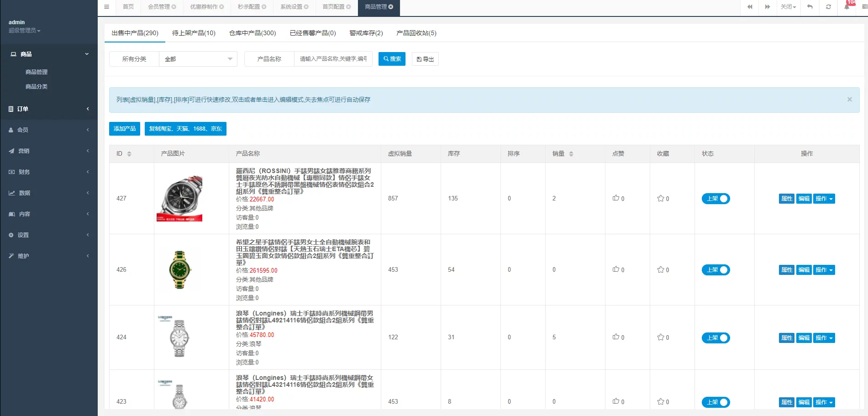Expand the 营销 sidebar section

tap(49, 151)
